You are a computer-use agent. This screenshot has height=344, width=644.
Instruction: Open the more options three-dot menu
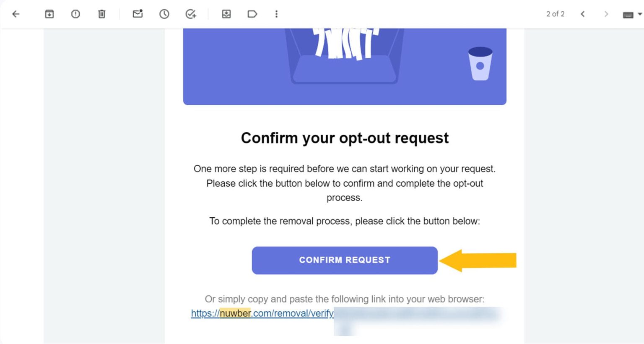tap(276, 14)
